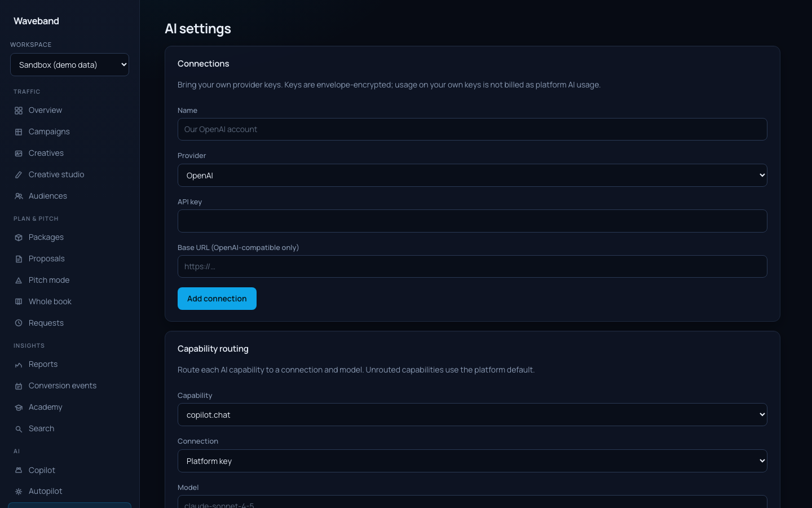Click the Requests clock icon
The image size is (812, 508).
[19, 323]
